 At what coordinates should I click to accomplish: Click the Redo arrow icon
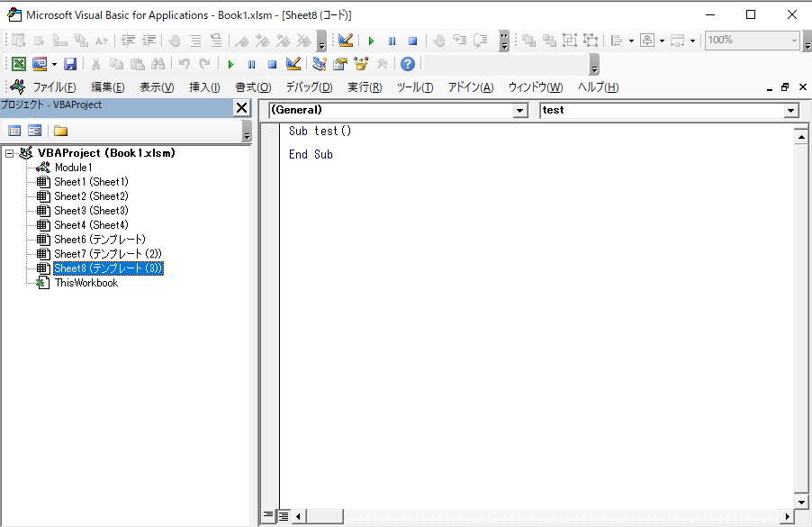tap(204, 64)
